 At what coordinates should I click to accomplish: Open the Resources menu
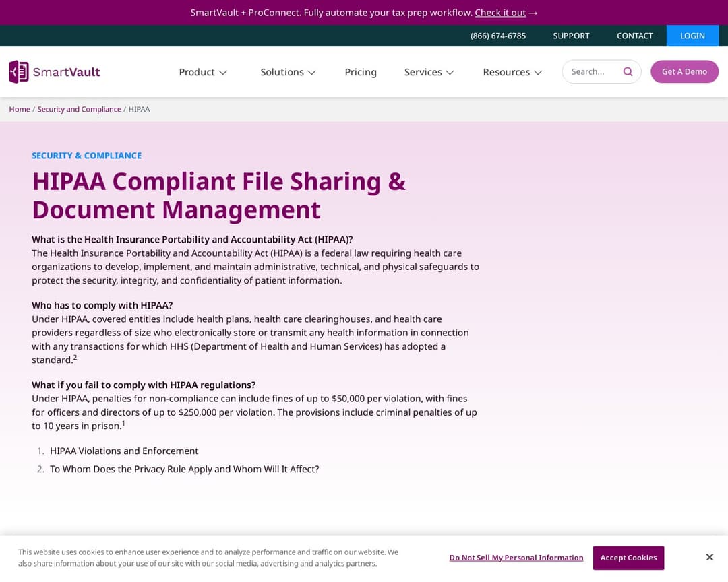point(506,72)
